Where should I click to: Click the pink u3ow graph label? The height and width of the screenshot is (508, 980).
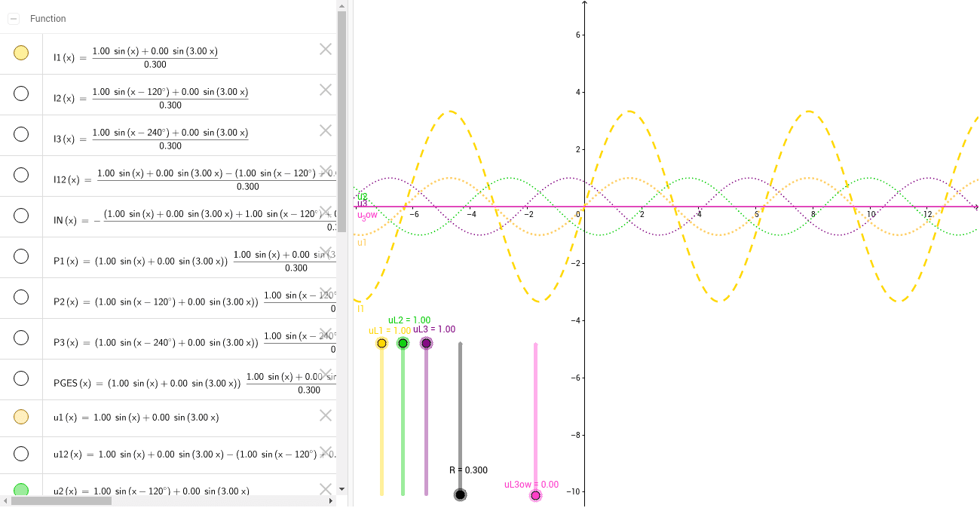(367, 216)
